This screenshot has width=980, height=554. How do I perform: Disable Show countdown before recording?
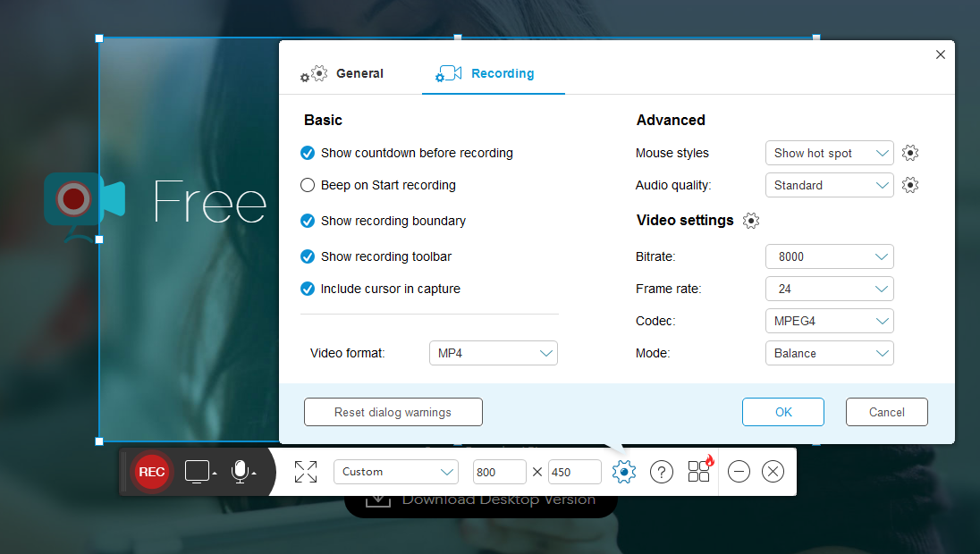click(x=308, y=153)
